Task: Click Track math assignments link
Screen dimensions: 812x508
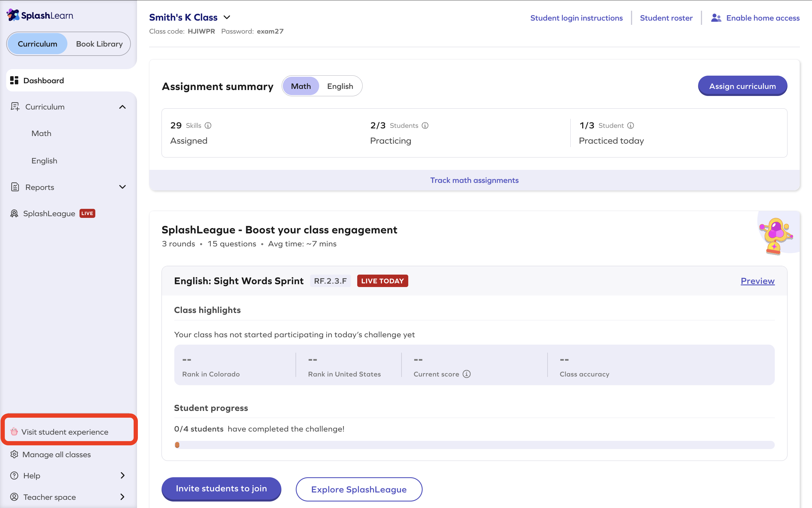Action: coord(474,180)
